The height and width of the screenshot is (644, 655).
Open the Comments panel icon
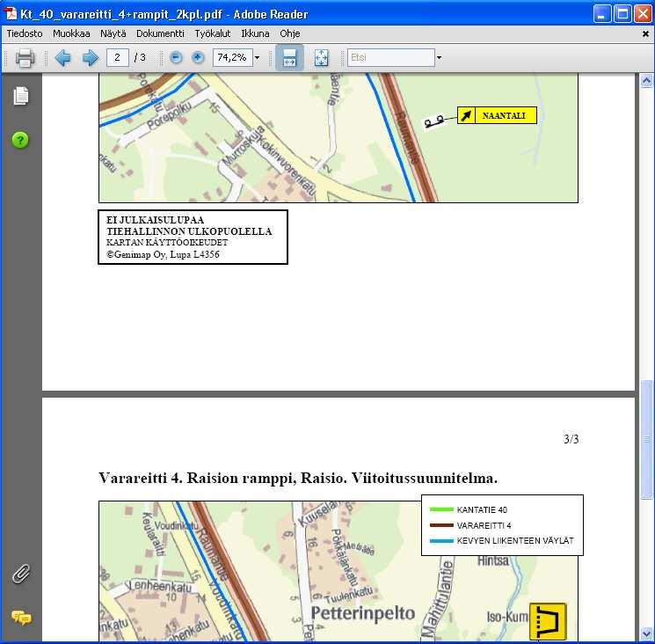point(21,618)
